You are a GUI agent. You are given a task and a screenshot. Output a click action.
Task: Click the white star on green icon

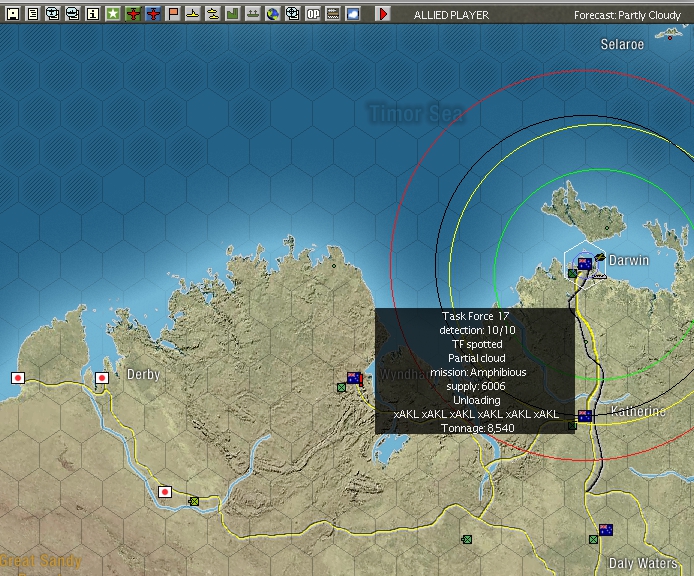(x=113, y=14)
